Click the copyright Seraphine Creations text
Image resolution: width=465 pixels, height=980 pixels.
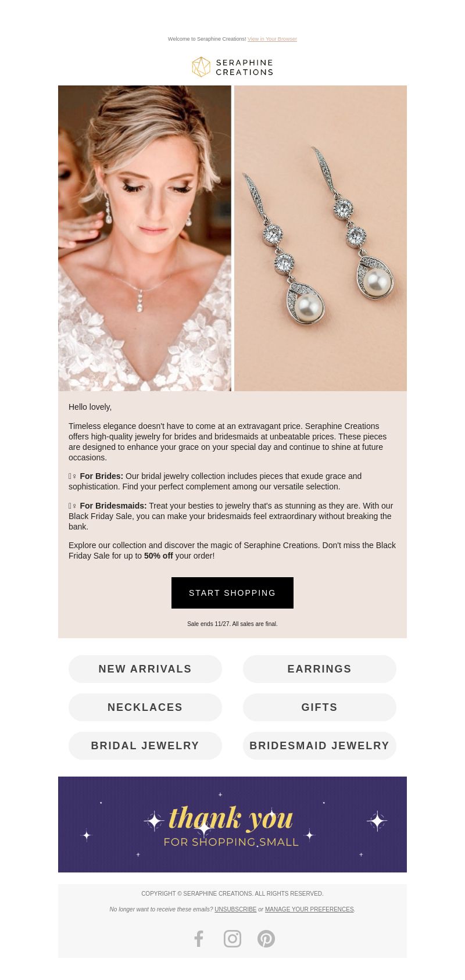(233, 893)
